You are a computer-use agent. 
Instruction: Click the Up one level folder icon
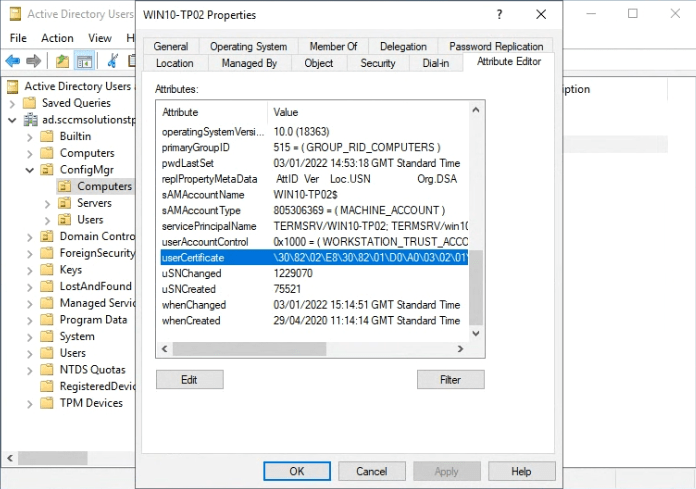point(63,62)
